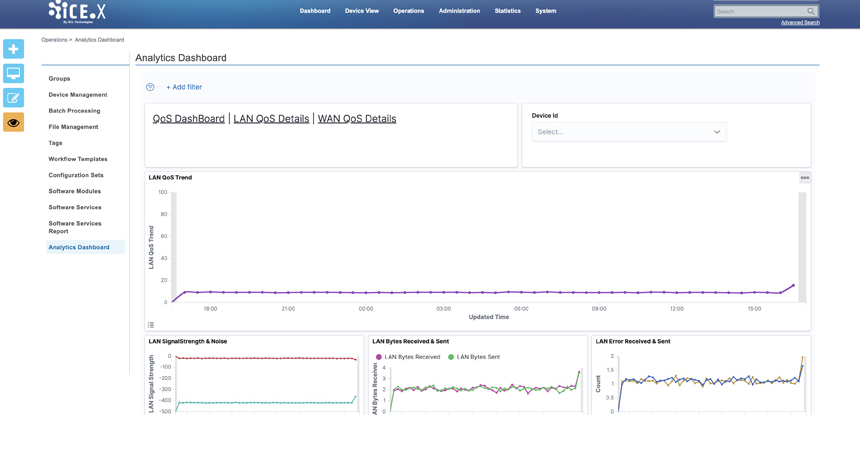Image resolution: width=860 pixels, height=472 pixels.
Task: Open the monitor icon in left sidebar
Action: [13, 73]
